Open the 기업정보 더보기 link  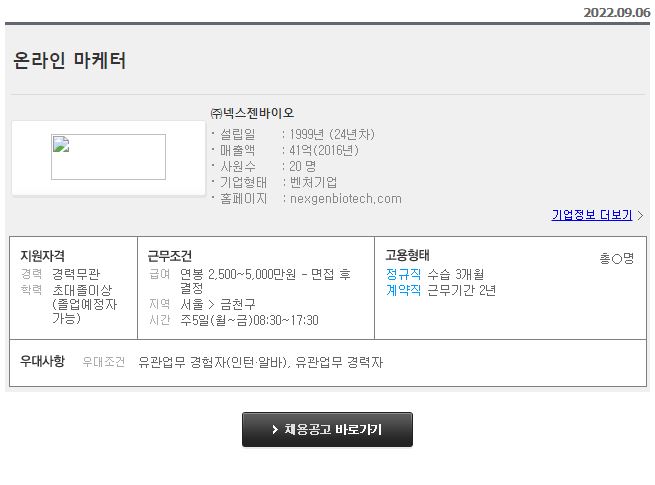(591, 215)
